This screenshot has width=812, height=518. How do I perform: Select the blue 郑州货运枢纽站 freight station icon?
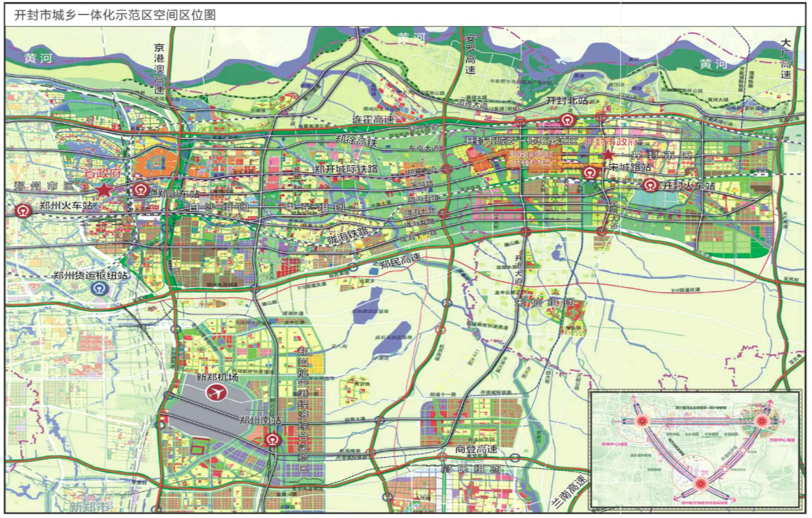coord(100,289)
